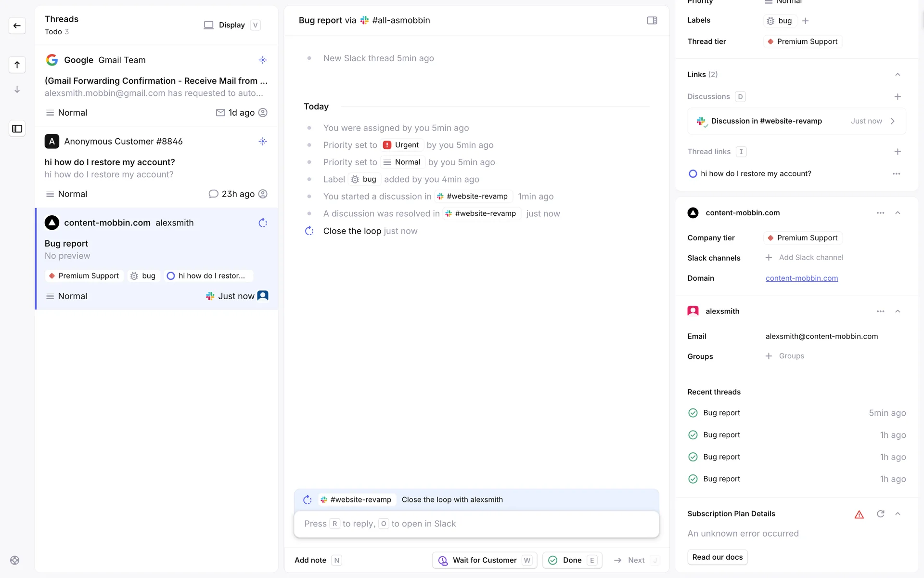Click the reply input field
This screenshot has height=578, width=924.
click(476, 524)
